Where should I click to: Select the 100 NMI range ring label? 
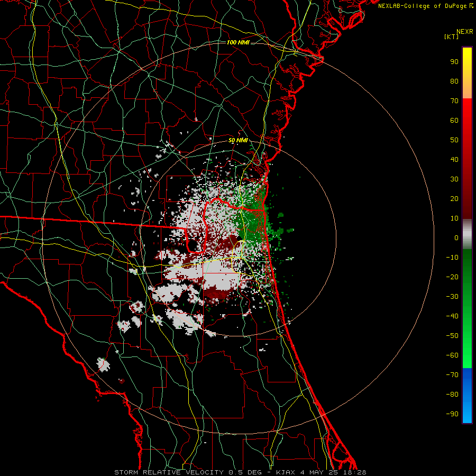pos(238,42)
